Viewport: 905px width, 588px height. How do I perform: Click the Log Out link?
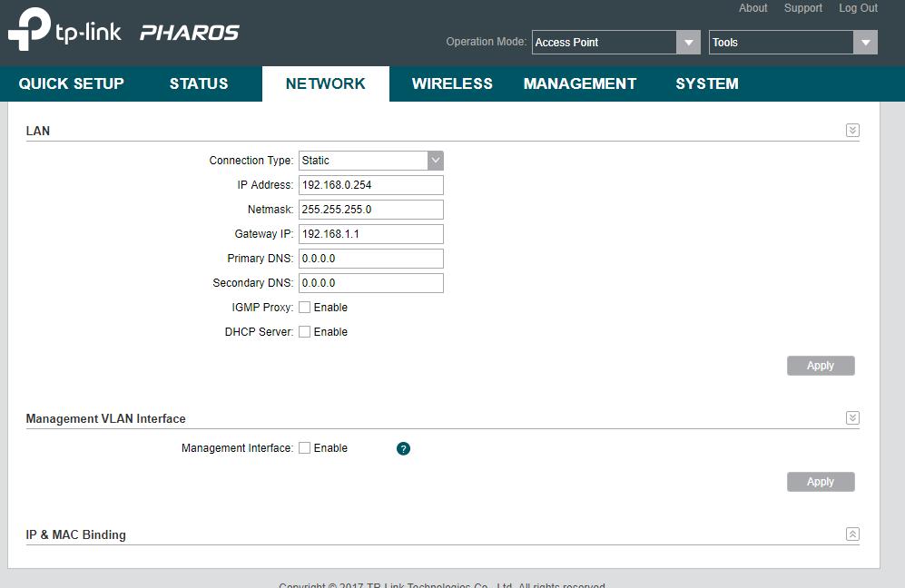click(858, 8)
